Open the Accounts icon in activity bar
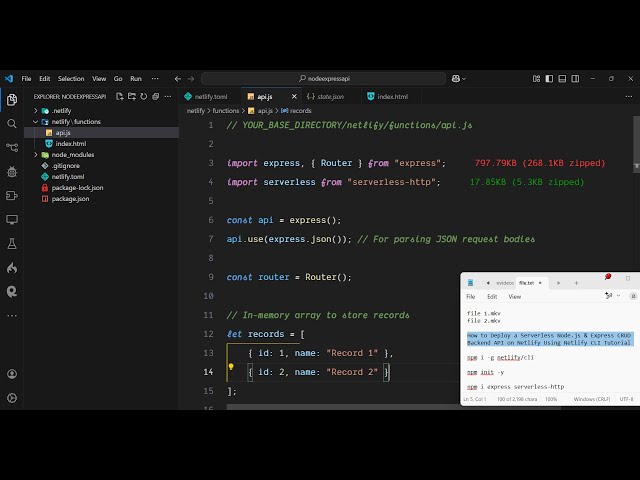 [x=12, y=372]
